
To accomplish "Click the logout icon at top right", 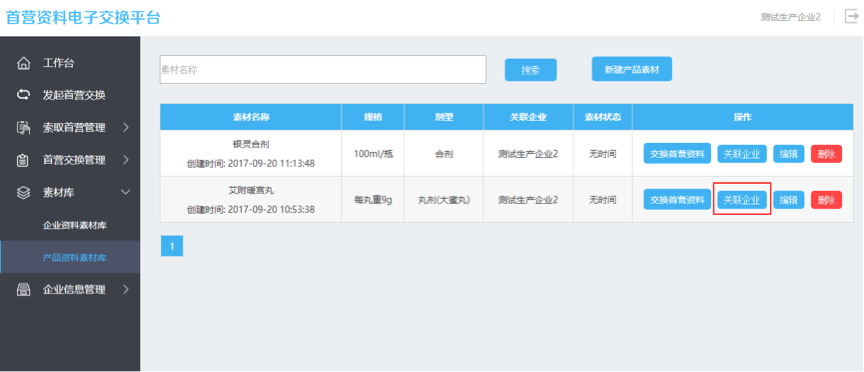I will [851, 17].
